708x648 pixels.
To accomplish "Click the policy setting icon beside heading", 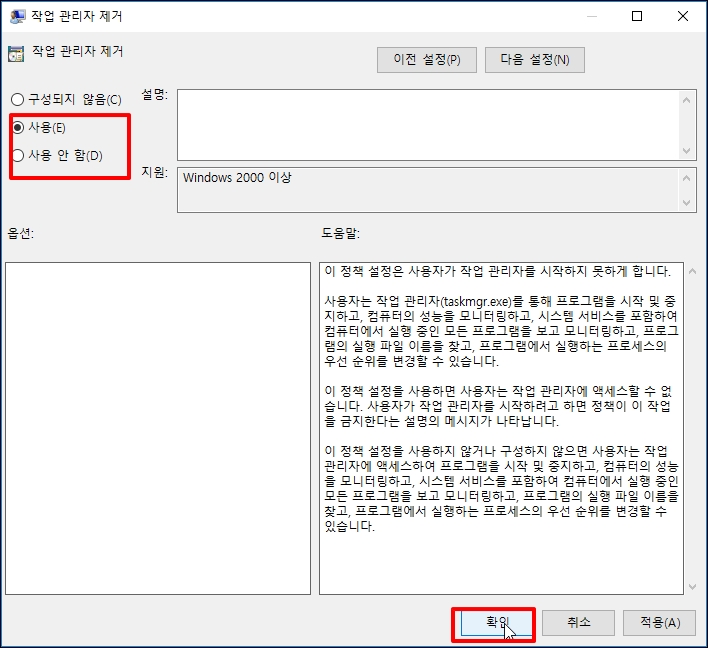I will [16, 54].
